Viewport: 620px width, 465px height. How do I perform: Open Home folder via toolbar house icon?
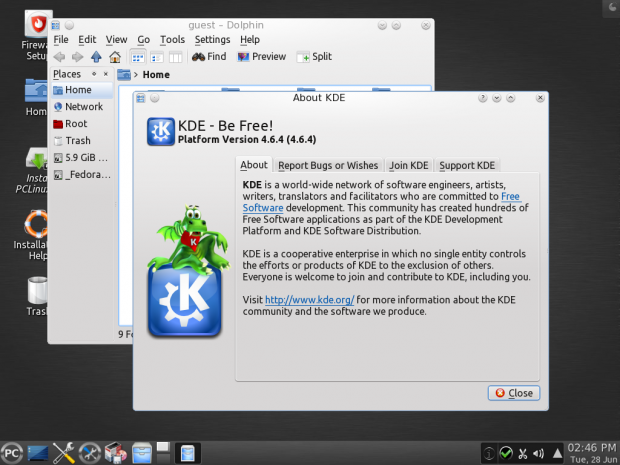(115, 57)
